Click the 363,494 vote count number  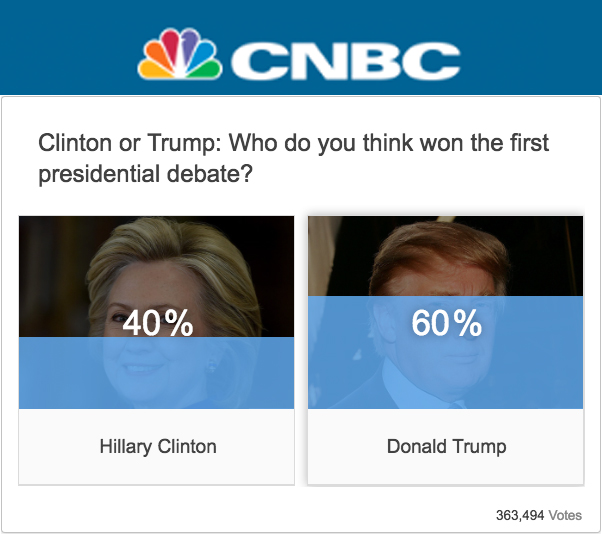pyautogui.click(x=520, y=515)
